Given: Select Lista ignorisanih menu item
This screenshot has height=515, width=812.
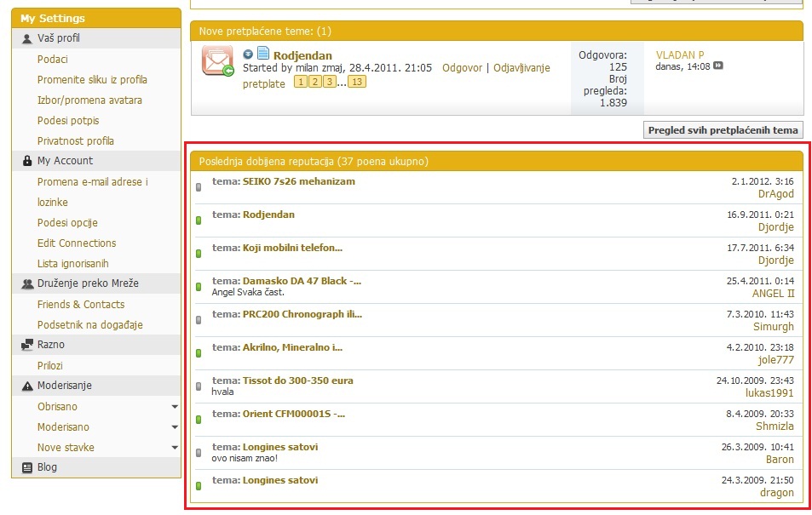Looking at the screenshot, I should pos(73,264).
